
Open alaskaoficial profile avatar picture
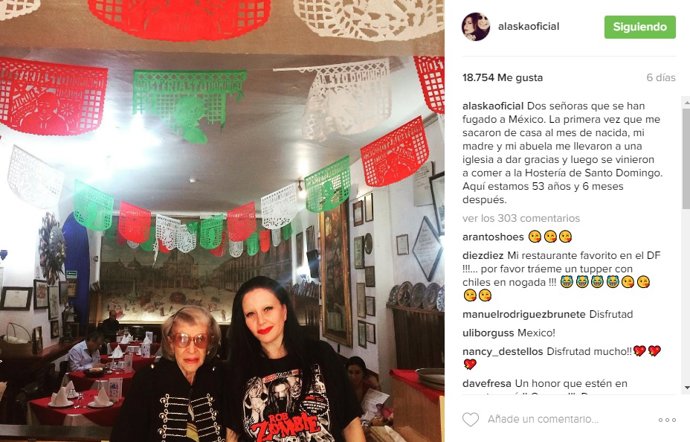(476, 27)
